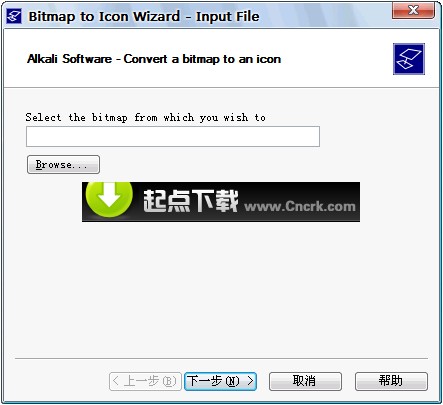Click the 'Bitmap to Icon Wizard - Input File' title
The image size is (443, 405).
coord(144,16)
